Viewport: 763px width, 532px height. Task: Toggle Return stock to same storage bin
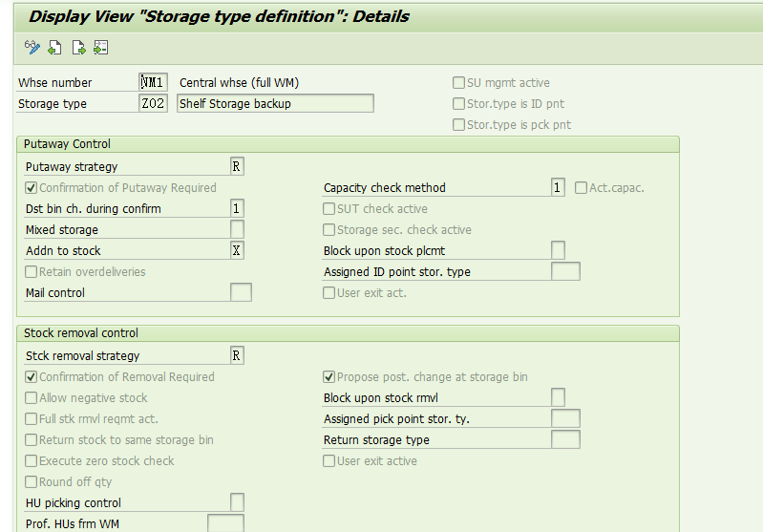[32, 439]
